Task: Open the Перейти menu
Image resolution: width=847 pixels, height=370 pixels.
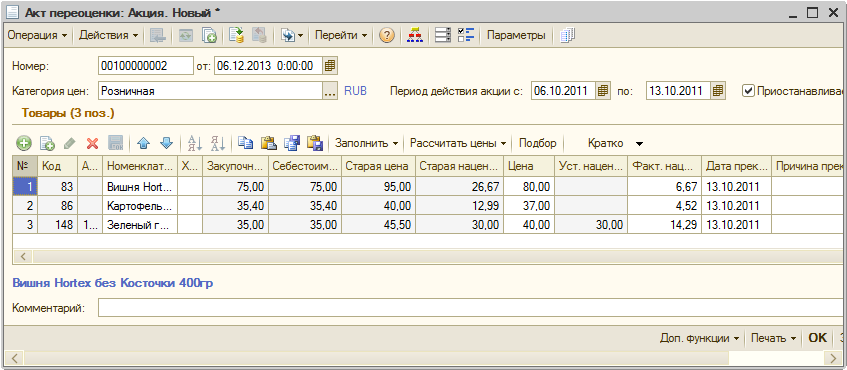Action: tap(341, 36)
